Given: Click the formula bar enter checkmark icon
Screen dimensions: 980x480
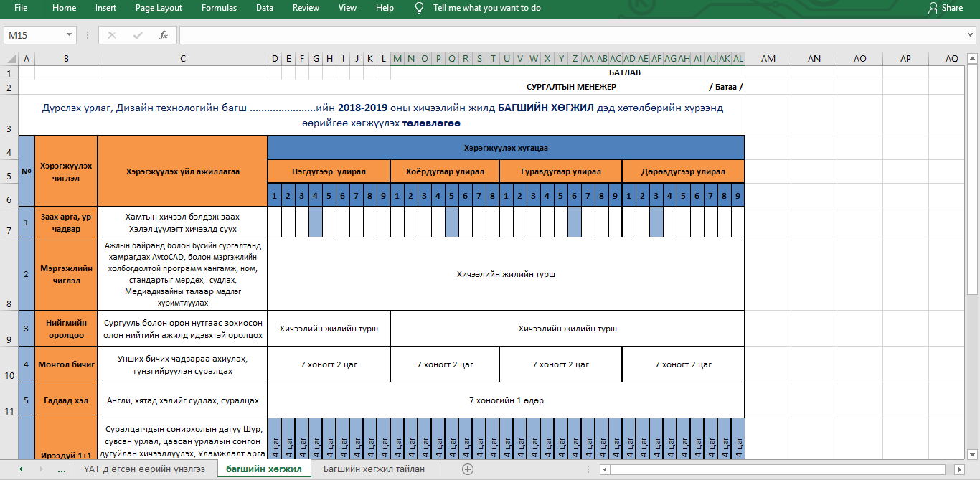Looking at the screenshot, I should tap(138, 35).
